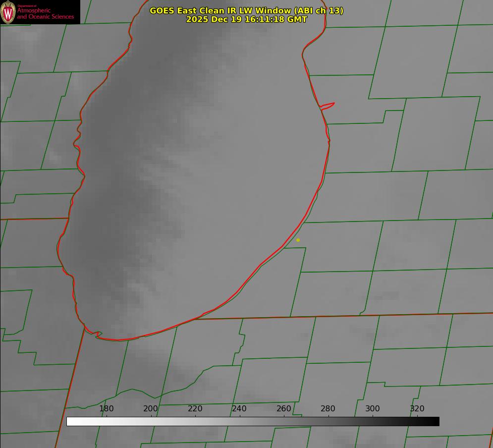Click the 'GOES East Clean IR LW Window (ABI ch 13)' title
The image size is (493, 448).
click(x=247, y=10)
